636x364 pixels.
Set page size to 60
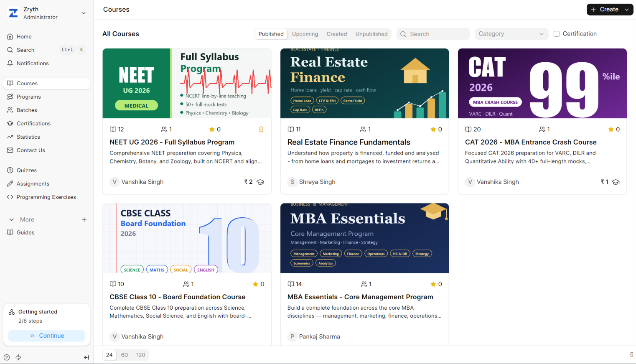click(125, 355)
